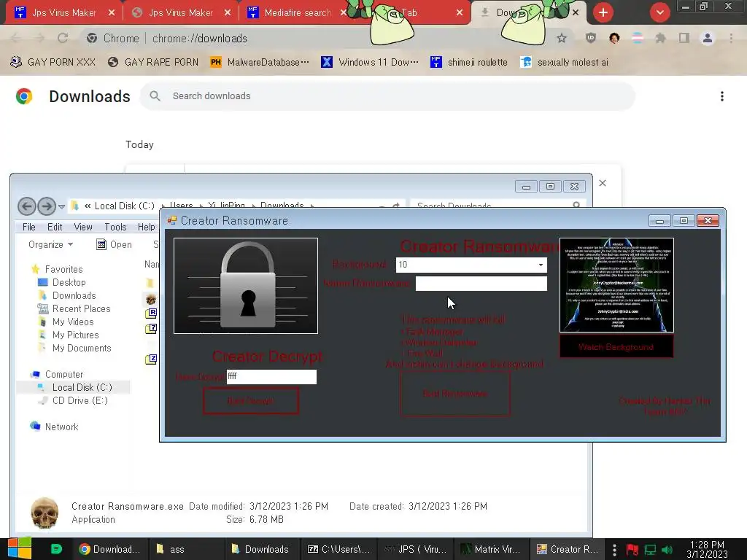Click the Watch Background button
Image resolution: width=747 pixels, height=560 pixels.
pyautogui.click(x=616, y=347)
